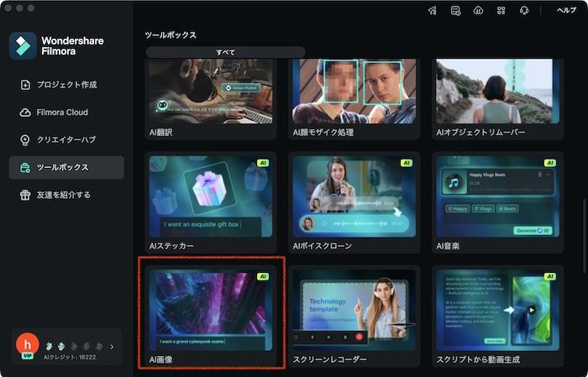The width and height of the screenshot is (588, 377).
Task: Open the message list icon with badge
Action: (455, 10)
